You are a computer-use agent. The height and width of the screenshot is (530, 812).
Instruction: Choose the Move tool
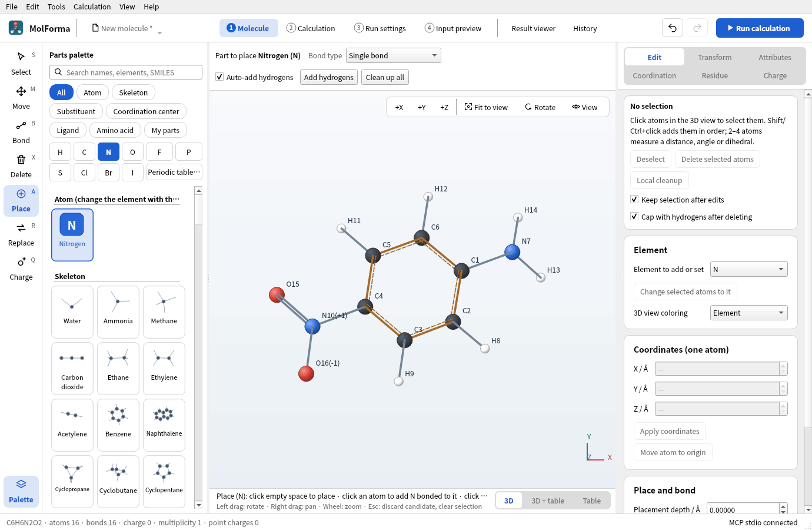click(x=21, y=98)
